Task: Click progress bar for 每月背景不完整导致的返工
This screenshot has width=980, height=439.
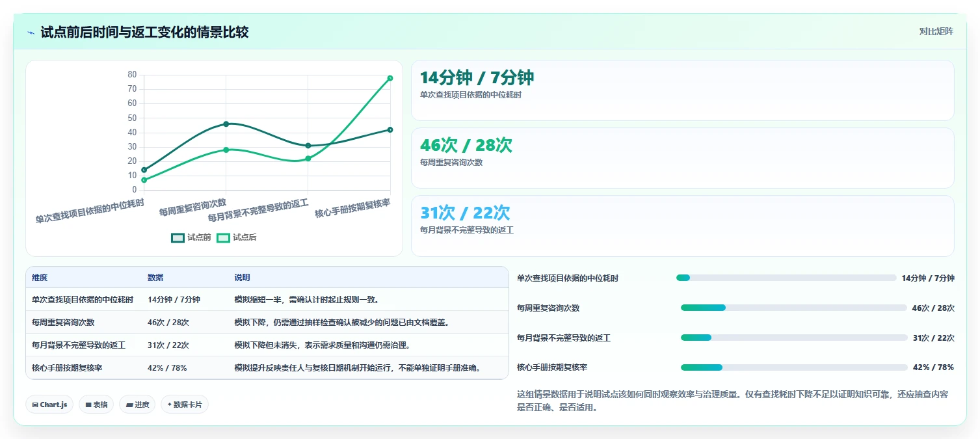Action: click(x=794, y=338)
